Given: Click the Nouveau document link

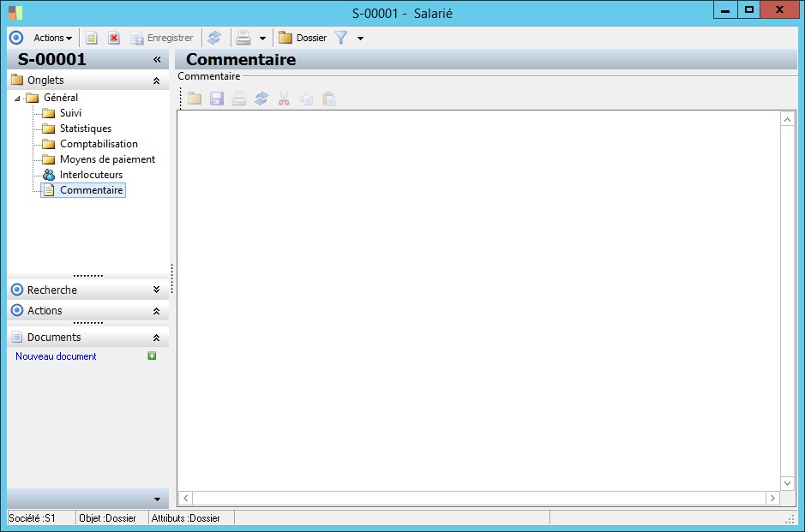Looking at the screenshot, I should 56,356.
